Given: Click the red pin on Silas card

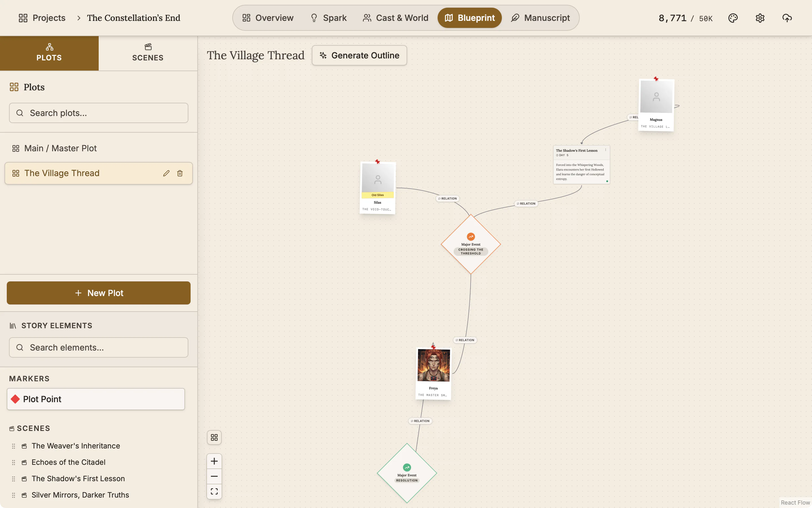Looking at the screenshot, I should [378, 162].
